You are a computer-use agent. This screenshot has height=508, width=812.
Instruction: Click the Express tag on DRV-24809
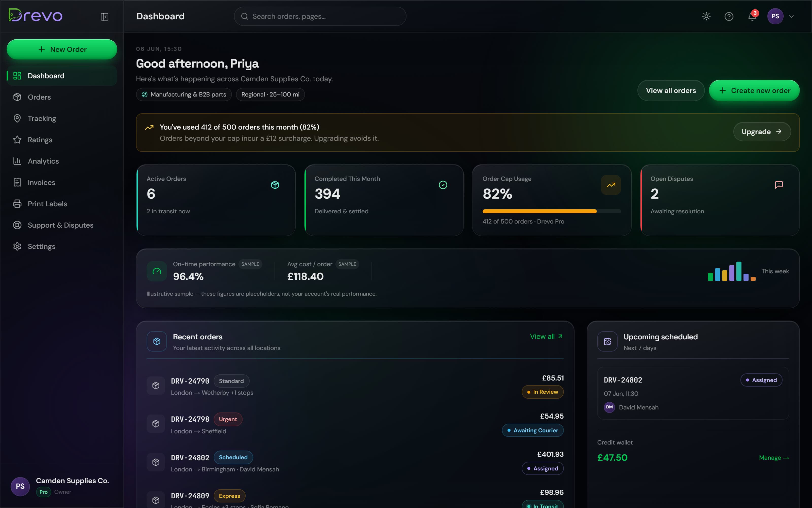pyautogui.click(x=229, y=496)
